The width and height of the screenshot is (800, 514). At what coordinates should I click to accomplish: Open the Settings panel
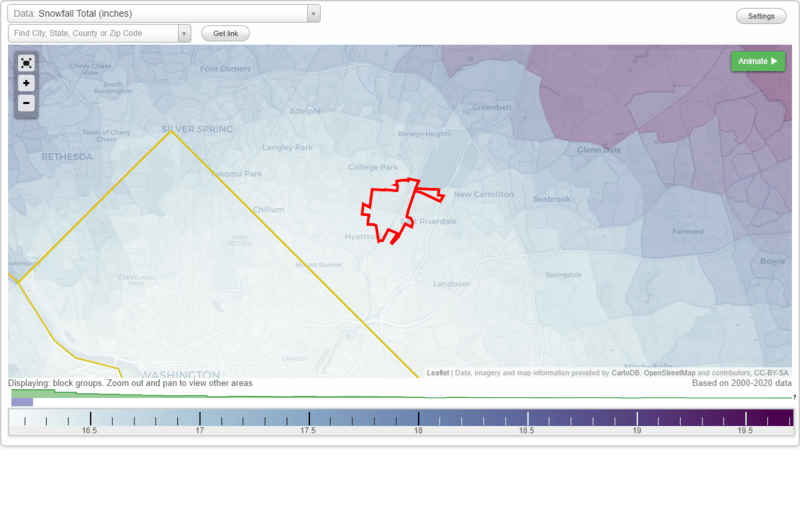coord(761,16)
